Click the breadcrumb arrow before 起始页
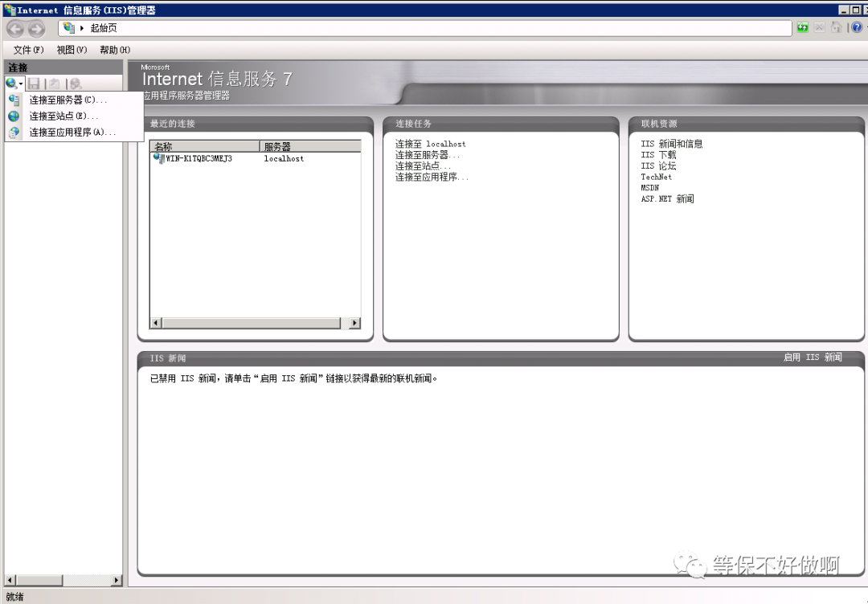This screenshot has height=604, width=868. [82, 28]
